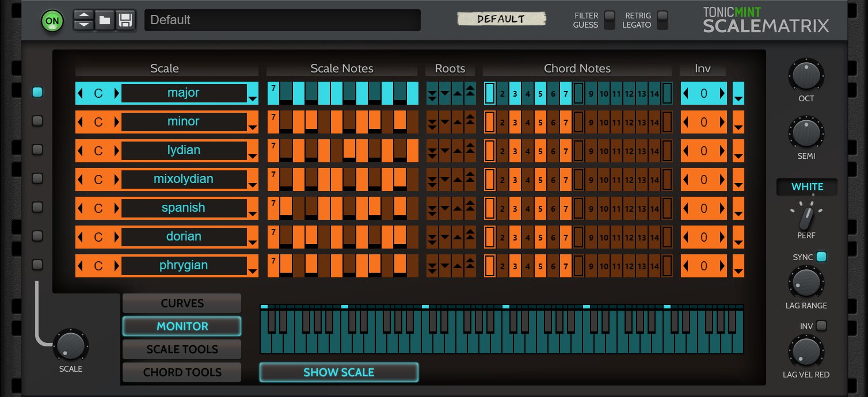Save the current preset using the disk icon
This screenshot has width=868, height=397.
tap(124, 20)
